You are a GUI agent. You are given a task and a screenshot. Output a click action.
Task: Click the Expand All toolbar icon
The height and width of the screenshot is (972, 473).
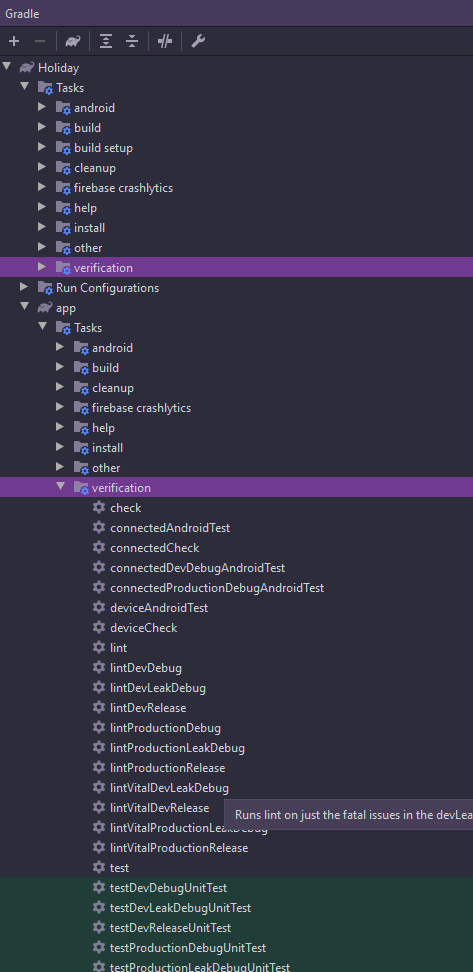pos(106,42)
